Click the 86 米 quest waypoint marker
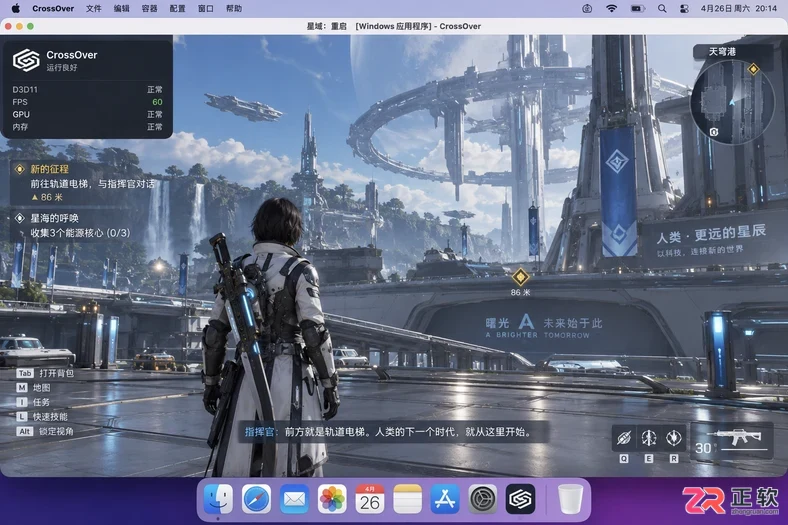This screenshot has width=788, height=525. 520,277
